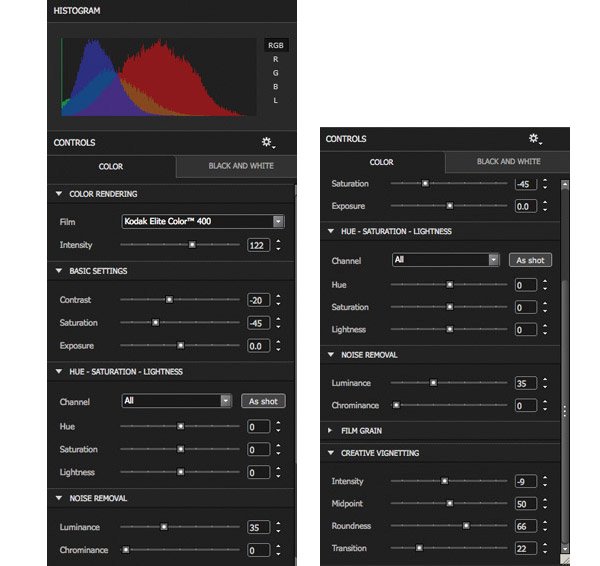Click the As shot button in right panel

click(x=530, y=260)
